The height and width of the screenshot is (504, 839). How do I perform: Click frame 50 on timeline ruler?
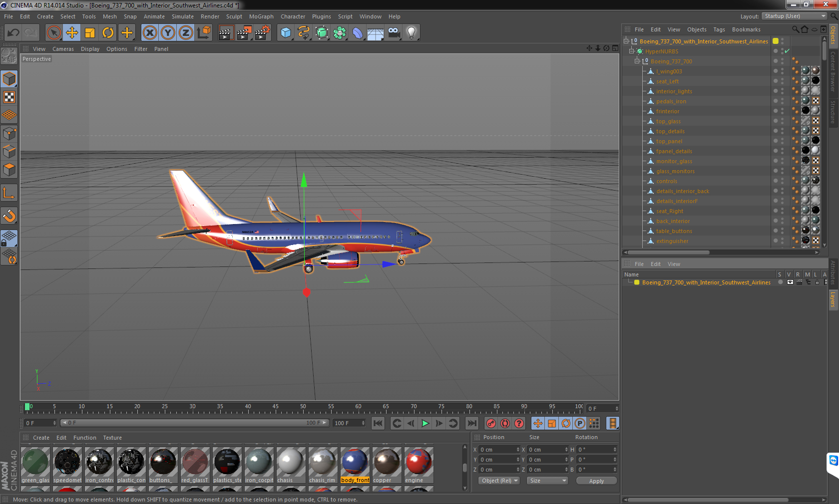(303, 408)
